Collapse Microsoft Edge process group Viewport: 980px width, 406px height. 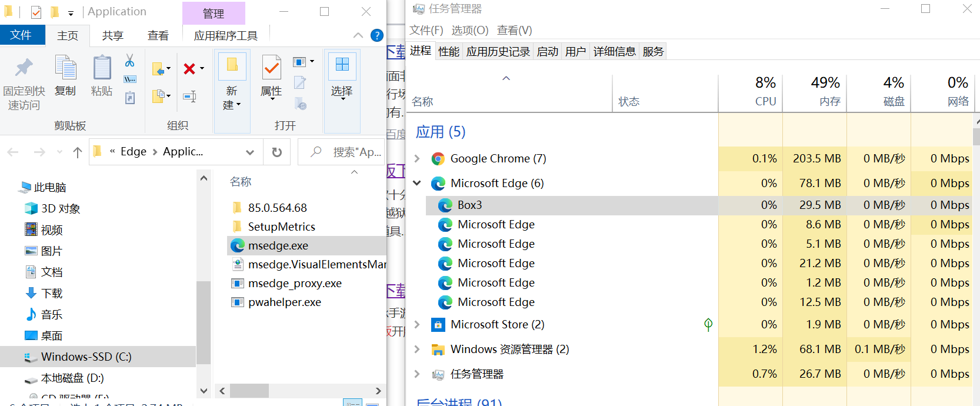pyautogui.click(x=417, y=183)
